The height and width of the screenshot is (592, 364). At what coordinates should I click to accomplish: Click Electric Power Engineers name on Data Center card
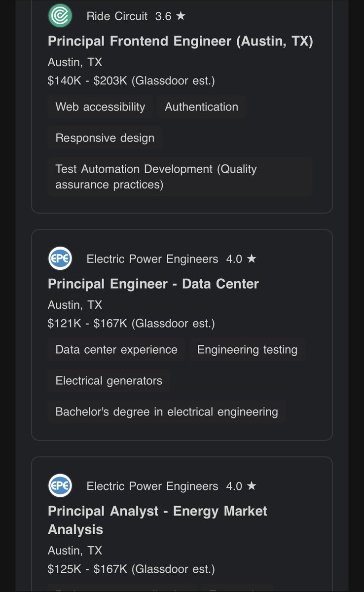[152, 259]
